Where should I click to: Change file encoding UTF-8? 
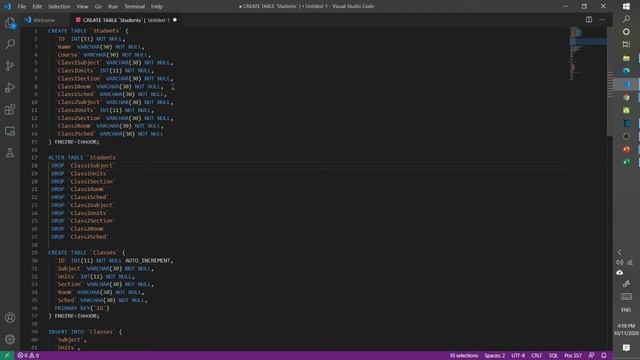coord(518,356)
